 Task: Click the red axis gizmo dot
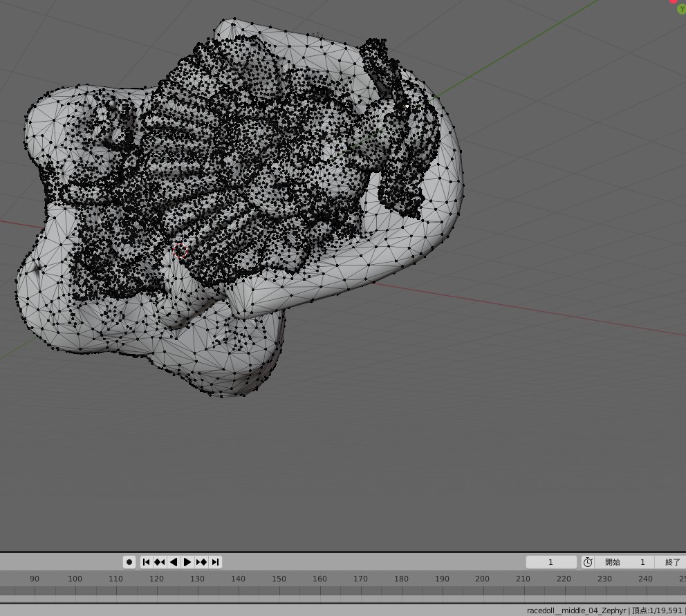674,1
